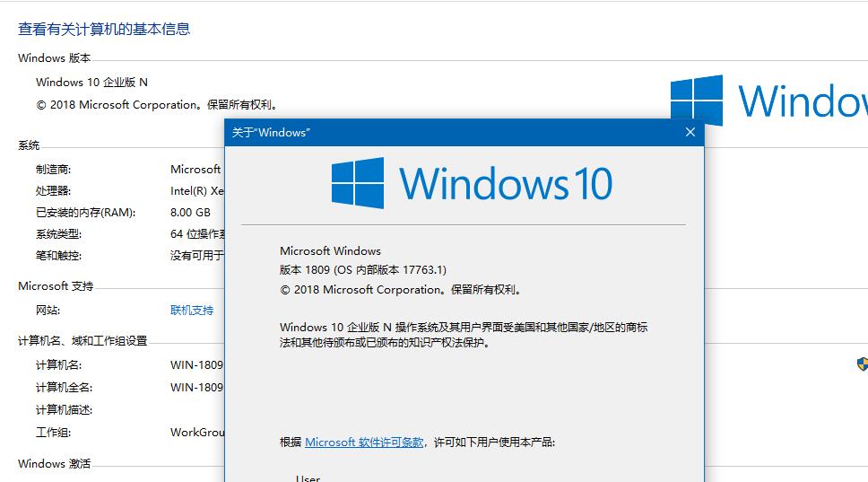Viewport: 868px width, 482px height.
Task: Select the trademark protection paragraph in dialog
Action: pyautogui.click(x=464, y=335)
